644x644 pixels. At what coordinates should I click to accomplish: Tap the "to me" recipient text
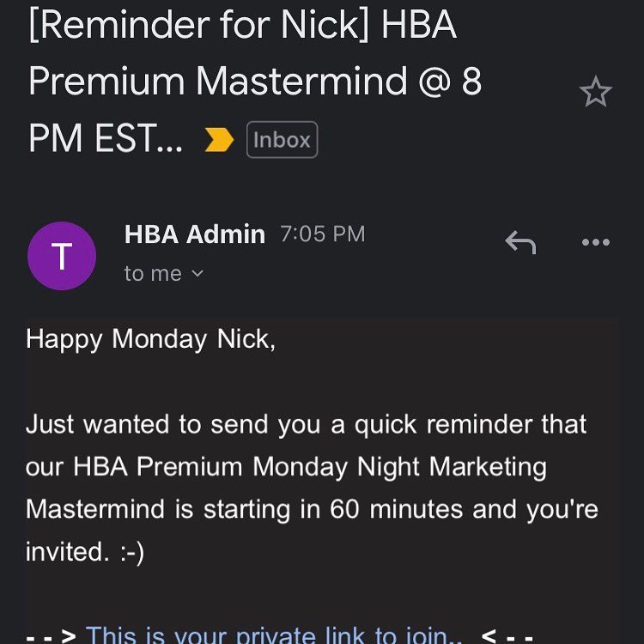[153, 274]
